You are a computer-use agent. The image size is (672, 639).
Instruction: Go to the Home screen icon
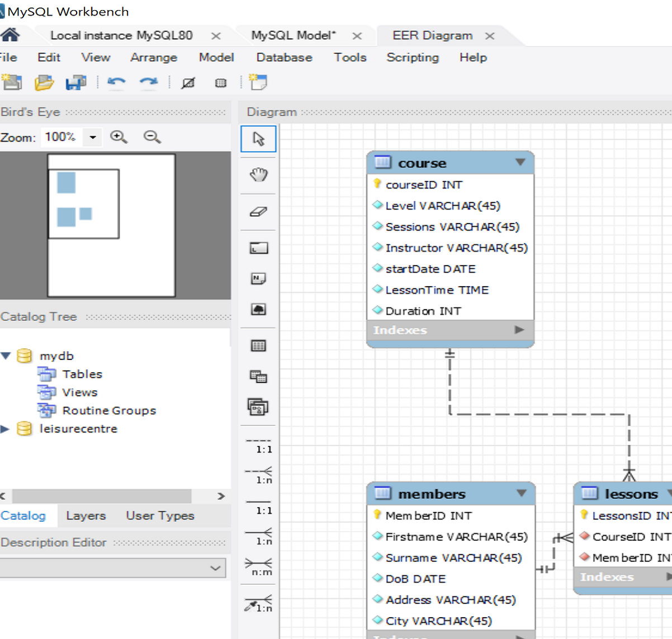pos(10,35)
